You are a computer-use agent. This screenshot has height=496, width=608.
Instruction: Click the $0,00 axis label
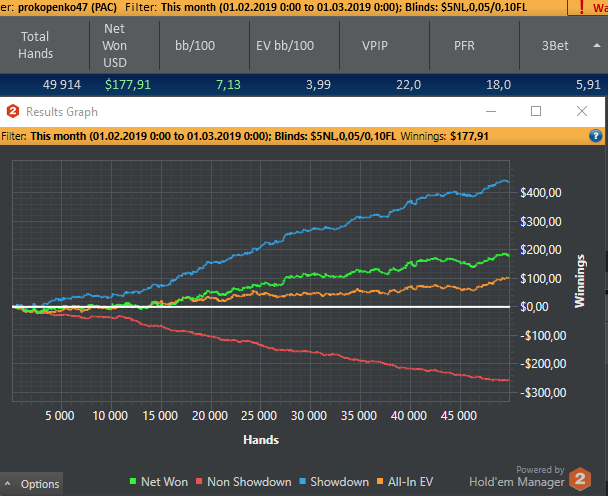pos(534,307)
